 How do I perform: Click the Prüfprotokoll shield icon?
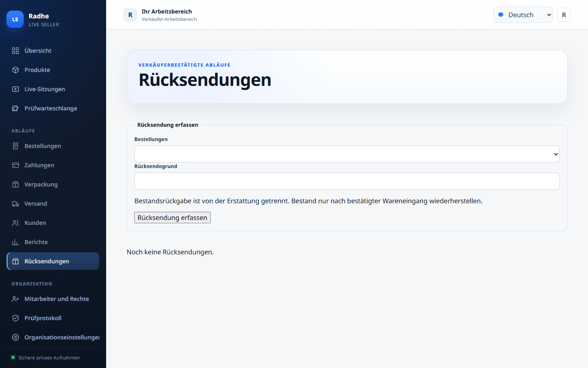[x=16, y=318]
